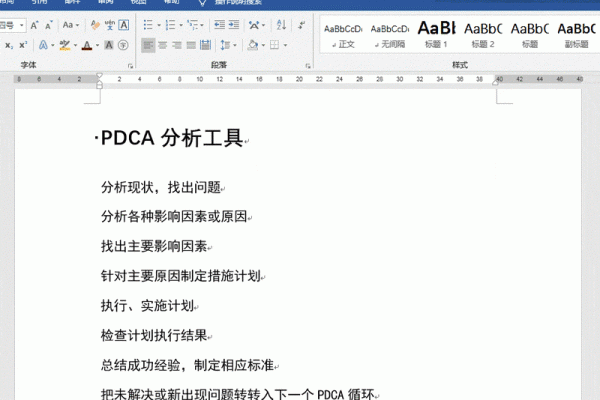Image resolution: width=600 pixels, height=400 pixels.
Task: Apply a bulleted list
Action: point(148,25)
